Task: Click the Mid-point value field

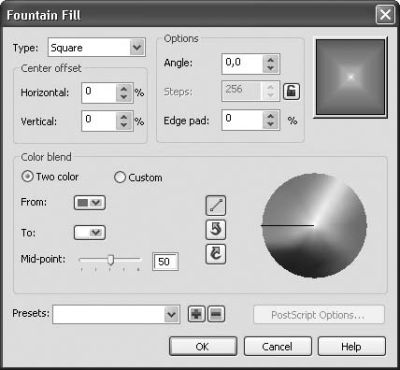Action: click(165, 262)
